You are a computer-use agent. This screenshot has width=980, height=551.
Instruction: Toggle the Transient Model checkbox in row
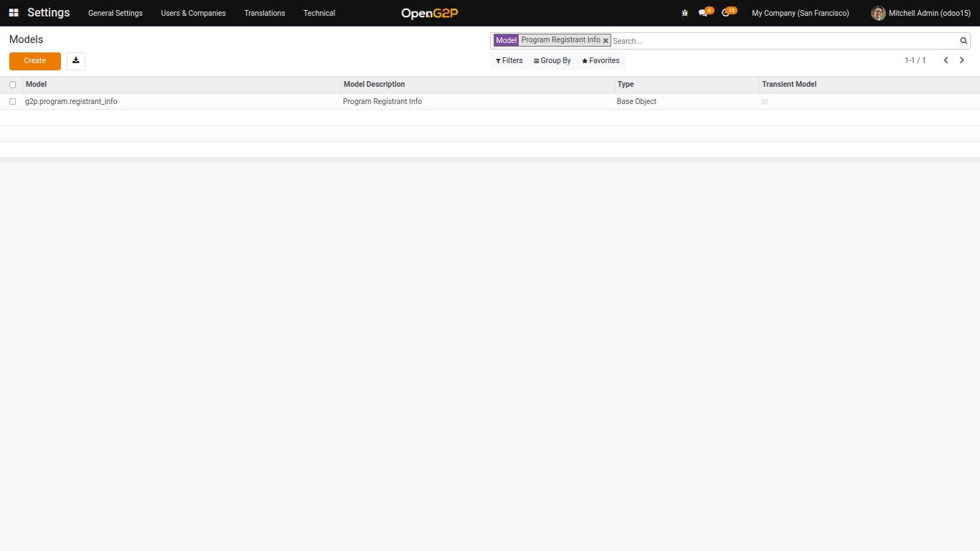pos(765,102)
